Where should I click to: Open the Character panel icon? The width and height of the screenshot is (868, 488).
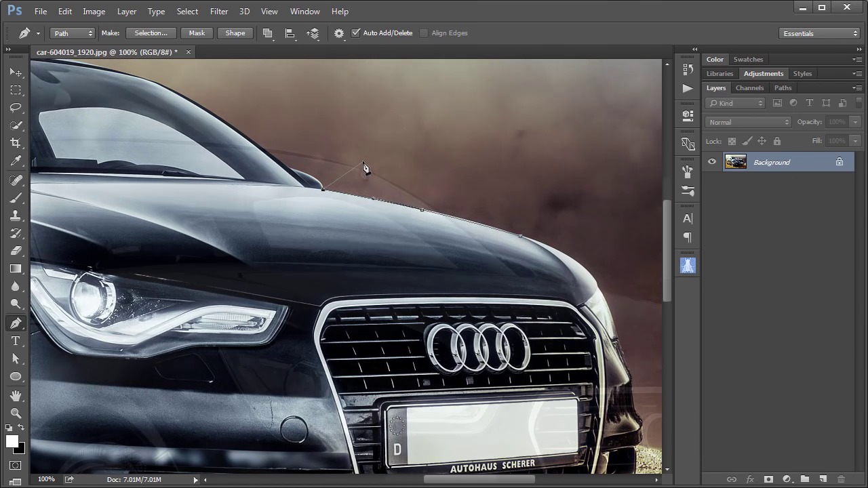click(688, 218)
